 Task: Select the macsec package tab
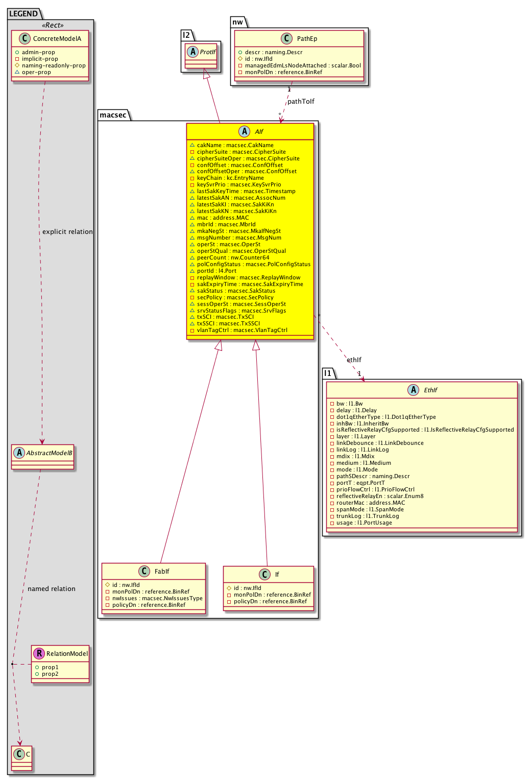pos(113,115)
